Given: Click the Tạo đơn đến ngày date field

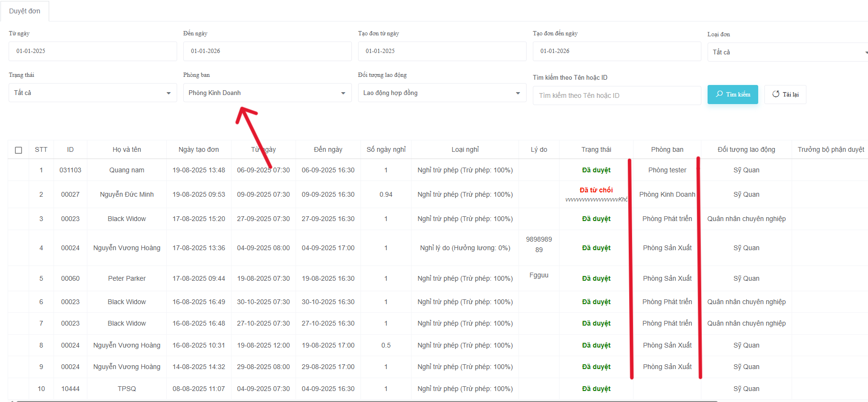Looking at the screenshot, I should coord(616,51).
